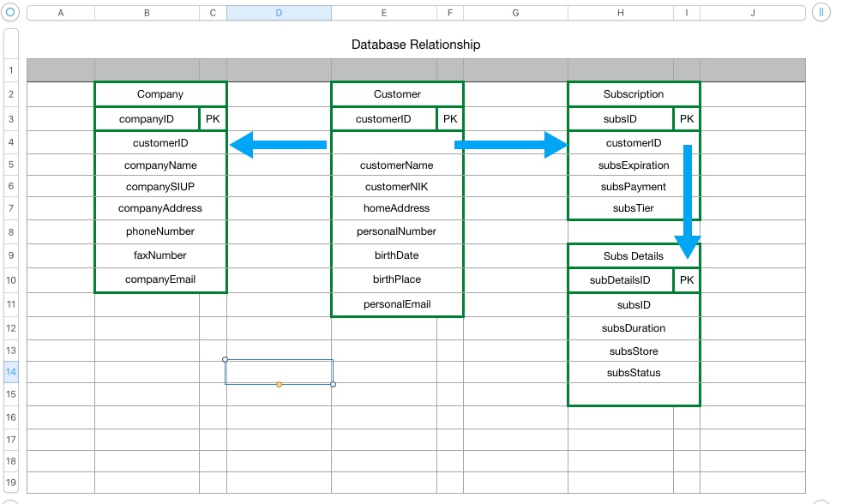Click the "customerNIK" cell
This screenshot has height=504, width=866.
pos(397,186)
